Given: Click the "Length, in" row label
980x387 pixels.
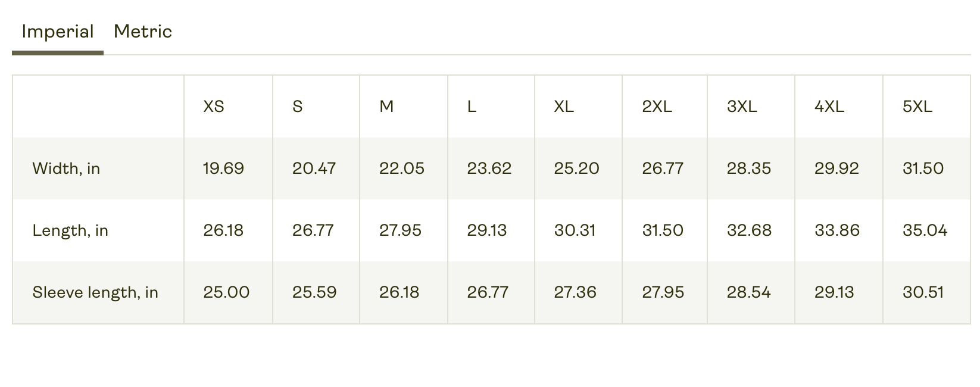Looking at the screenshot, I should point(70,230).
